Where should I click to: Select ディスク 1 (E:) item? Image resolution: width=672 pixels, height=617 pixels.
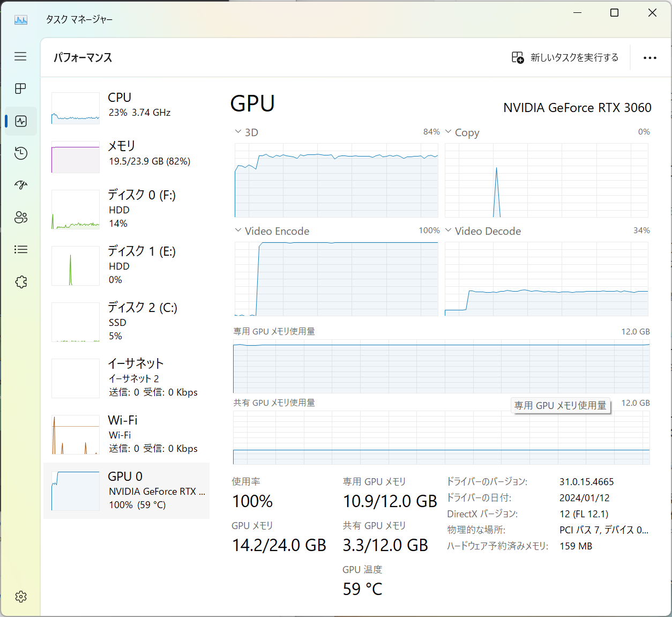126,265
